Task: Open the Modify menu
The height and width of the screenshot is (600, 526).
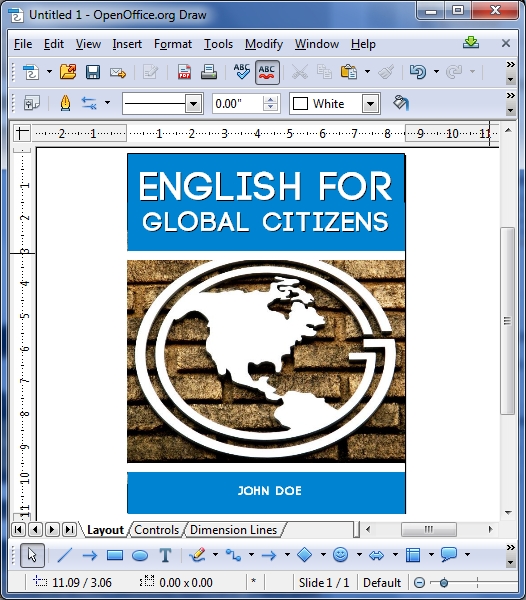Action: pyautogui.click(x=264, y=44)
